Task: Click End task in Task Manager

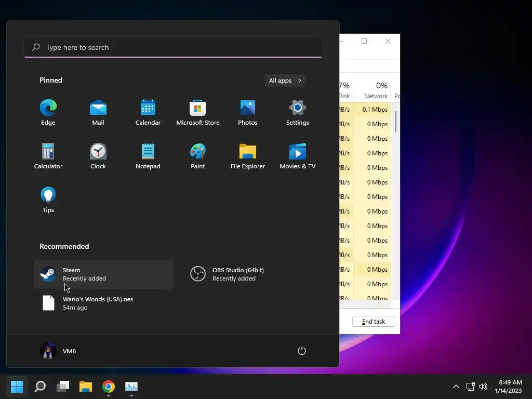Action: pyautogui.click(x=374, y=321)
